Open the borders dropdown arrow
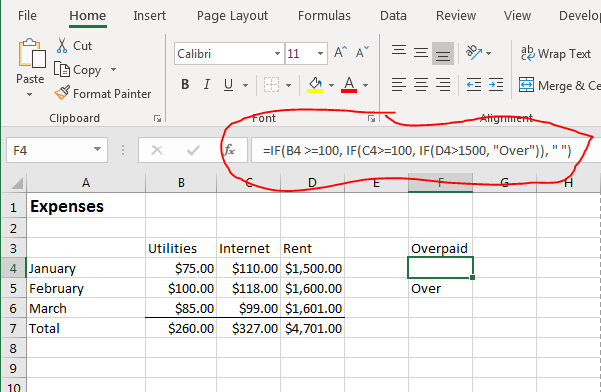 (288, 85)
